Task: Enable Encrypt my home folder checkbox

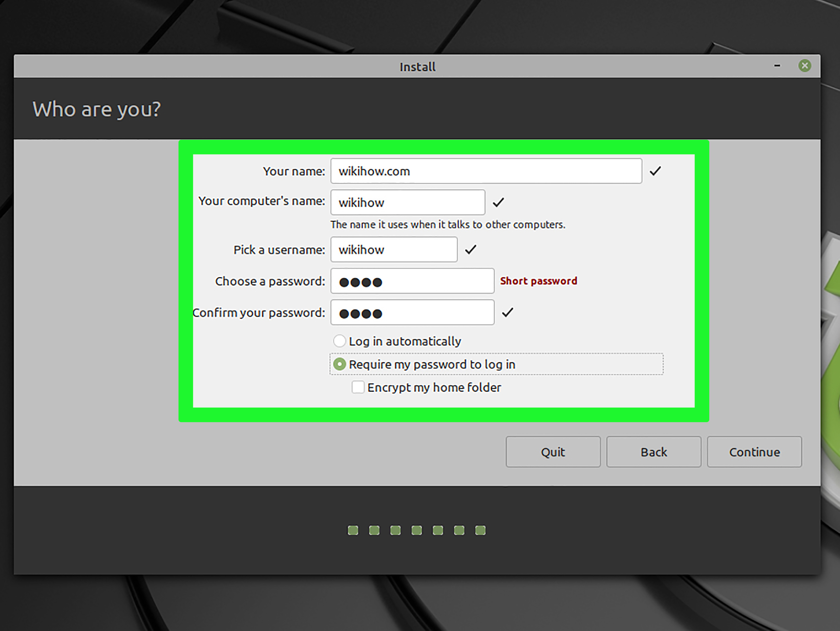Action: [358, 387]
